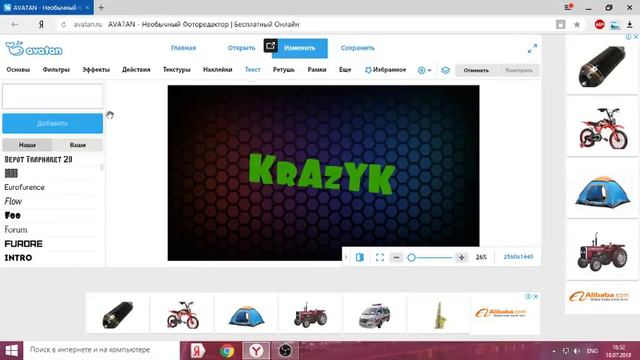Image resolution: width=640 pixels, height=360 pixels.
Task: Open the fullscreen expand icon
Action: click(x=532, y=49)
